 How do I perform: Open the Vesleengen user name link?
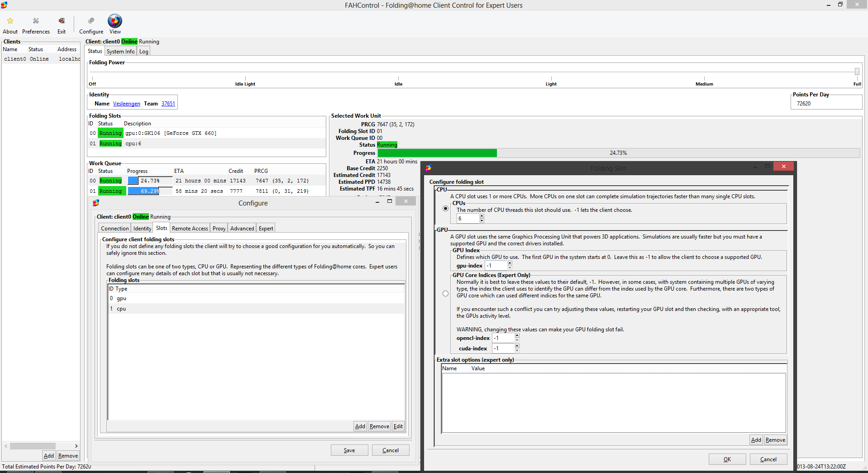127,104
